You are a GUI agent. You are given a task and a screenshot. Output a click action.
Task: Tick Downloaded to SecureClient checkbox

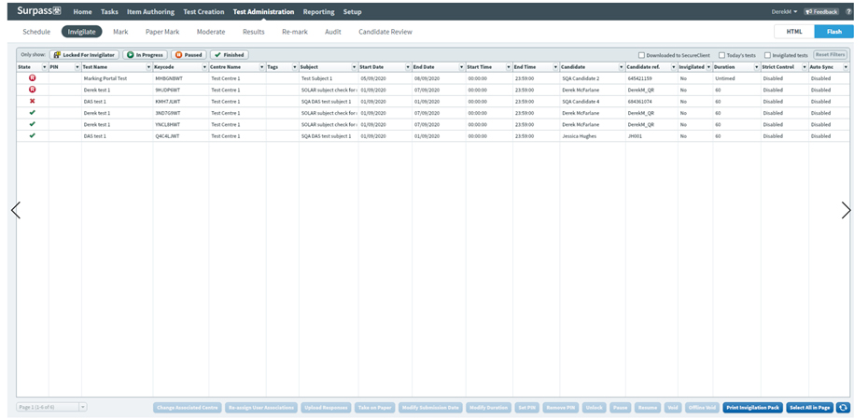click(641, 55)
